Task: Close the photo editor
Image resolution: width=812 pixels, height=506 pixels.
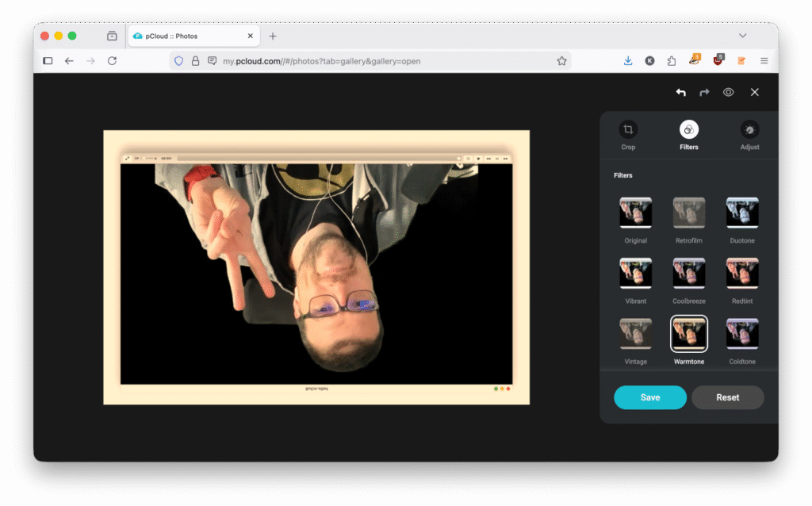Action: pos(754,92)
